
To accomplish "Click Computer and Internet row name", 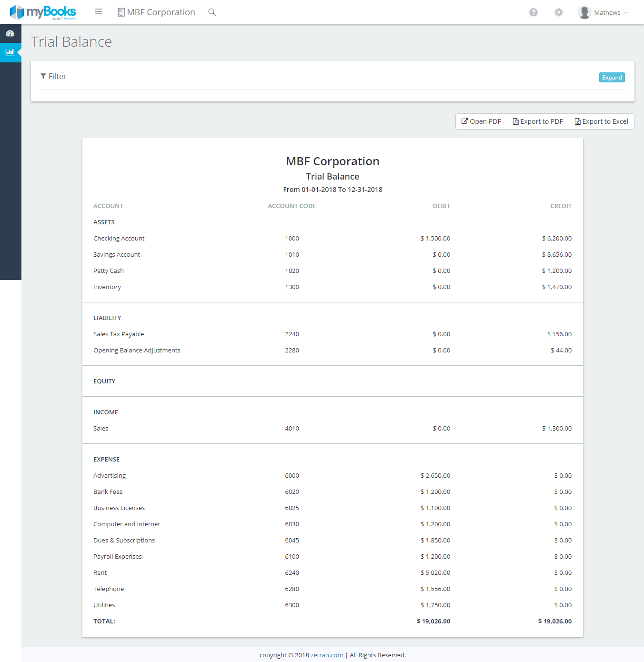I will 127,524.
